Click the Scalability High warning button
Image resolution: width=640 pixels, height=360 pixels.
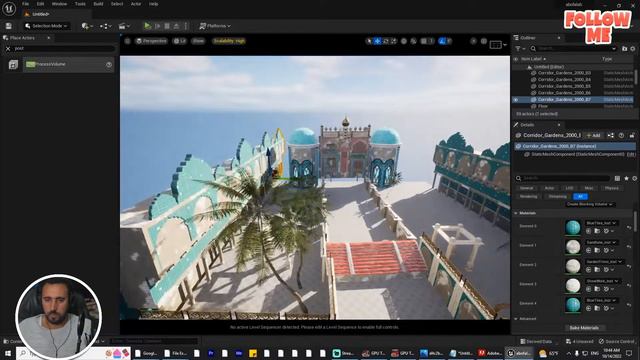pyautogui.click(x=229, y=41)
